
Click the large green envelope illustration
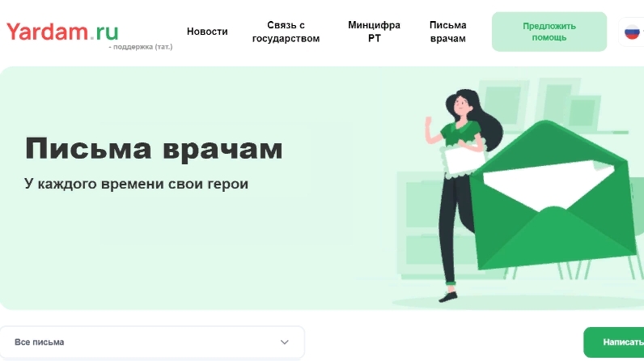(x=553, y=195)
